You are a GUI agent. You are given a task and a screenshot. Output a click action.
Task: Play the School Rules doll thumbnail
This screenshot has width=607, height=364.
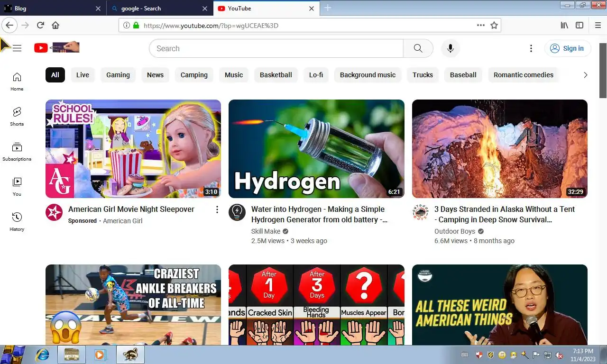click(x=133, y=149)
